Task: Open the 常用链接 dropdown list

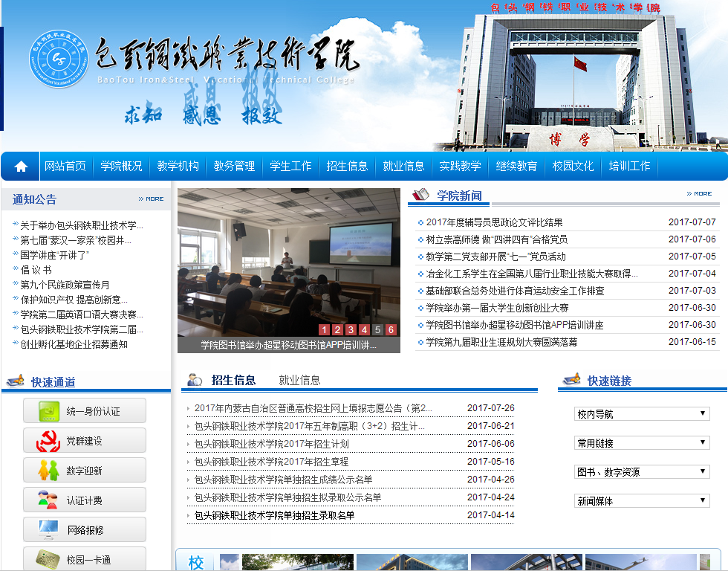Action: pos(642,443)
